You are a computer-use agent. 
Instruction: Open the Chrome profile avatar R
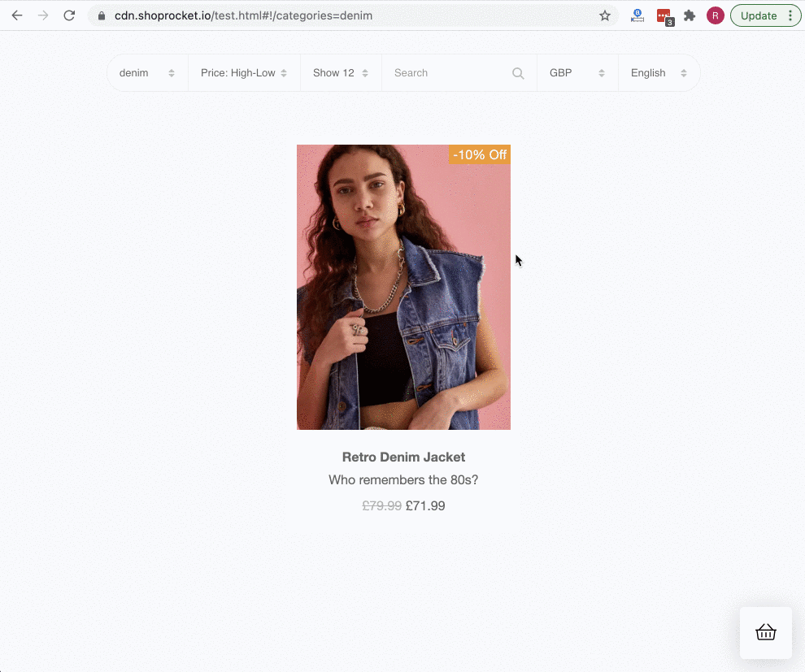(x=715, y=15)
